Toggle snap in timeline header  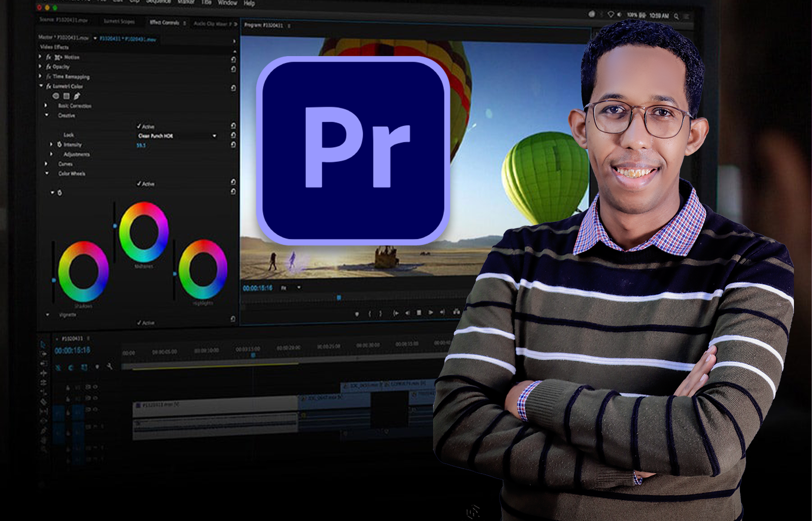click(71, 367)
